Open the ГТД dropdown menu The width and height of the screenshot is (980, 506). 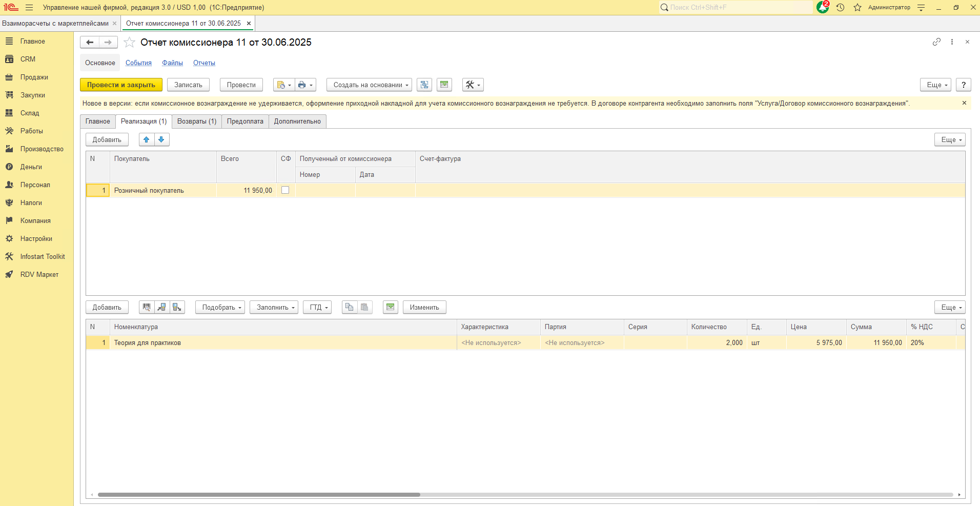(318, 307)
